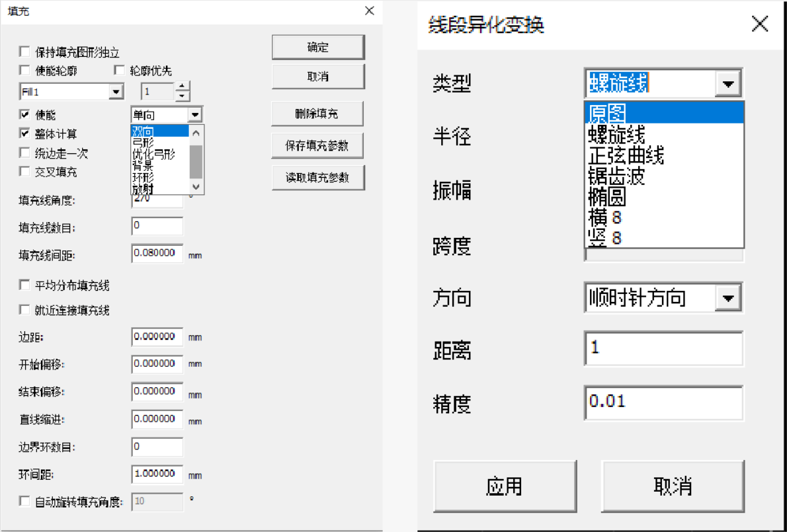Click the 环间距 input field
The height and width of the screenshot is (532, 787).
click(157, 475)
